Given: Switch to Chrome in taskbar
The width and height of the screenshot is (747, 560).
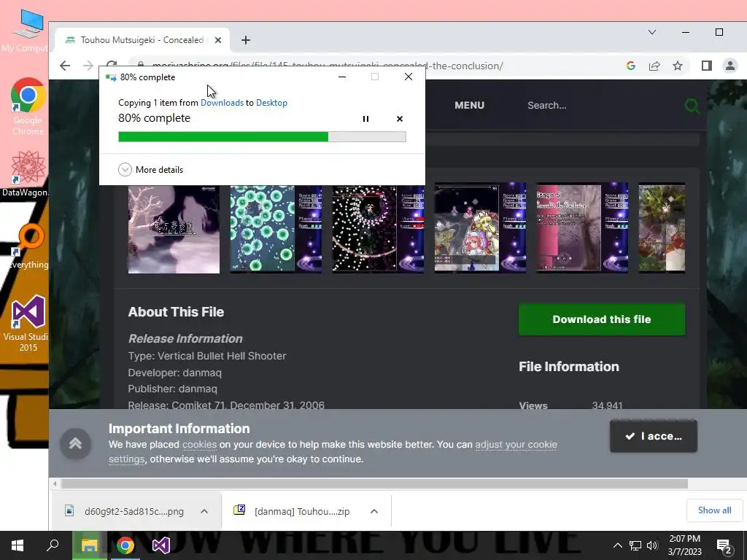Looking at the screenshot, I should click(x=125, y=545).
